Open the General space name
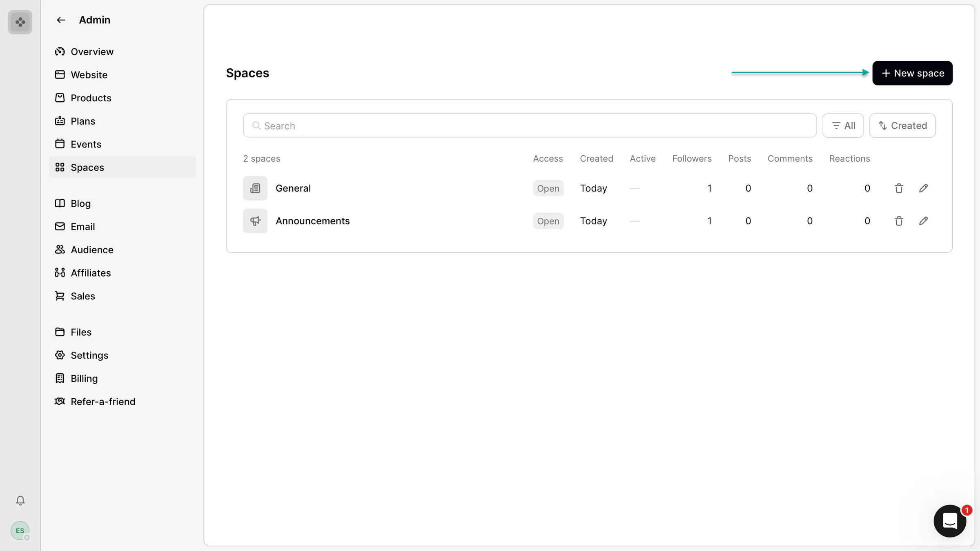The height and width of the screenshot is (551, 980). coord(293,188)
